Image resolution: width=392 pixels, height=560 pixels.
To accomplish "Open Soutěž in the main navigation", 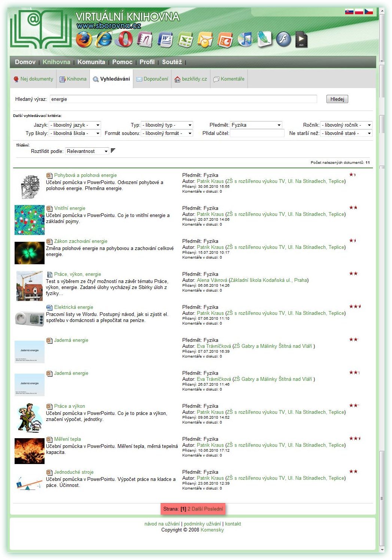I will pos(172,62).
